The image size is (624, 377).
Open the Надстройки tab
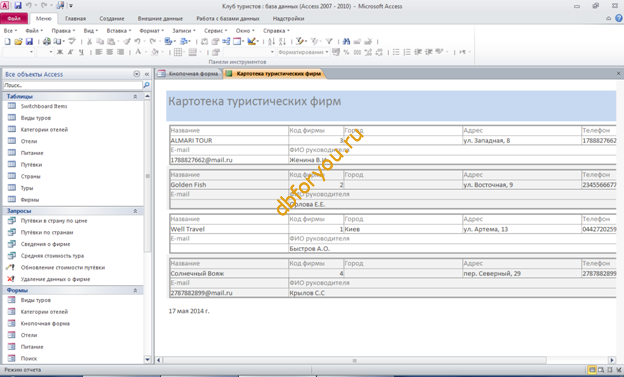point(289,19)
